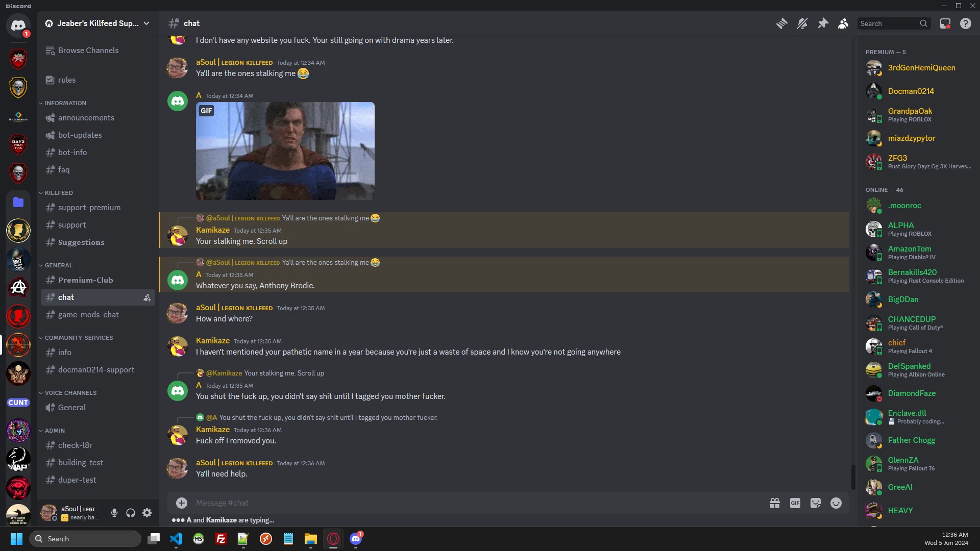Toggle notification settings bell in channel header
Viewport: 980px width, 551px height.
[802, 23]
